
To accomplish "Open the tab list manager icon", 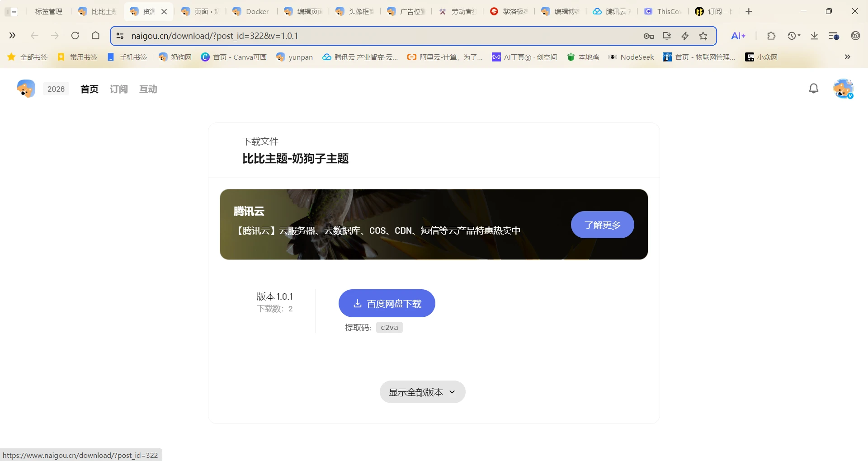I will [834, 36].
